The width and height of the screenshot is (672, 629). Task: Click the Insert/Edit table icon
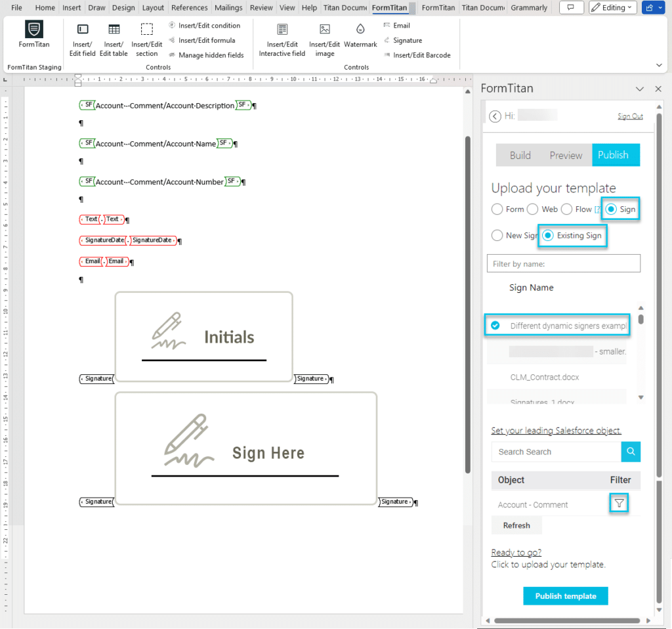point(114,30)
